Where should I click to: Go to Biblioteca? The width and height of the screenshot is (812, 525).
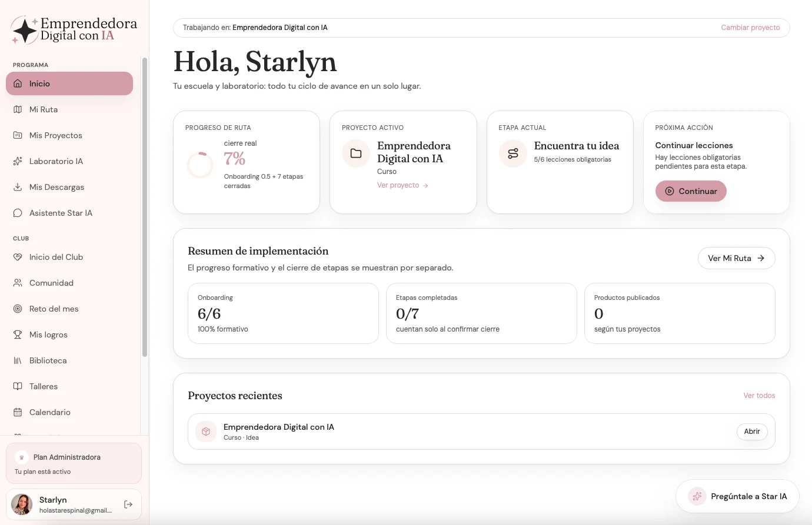click(x=69, y=360)
